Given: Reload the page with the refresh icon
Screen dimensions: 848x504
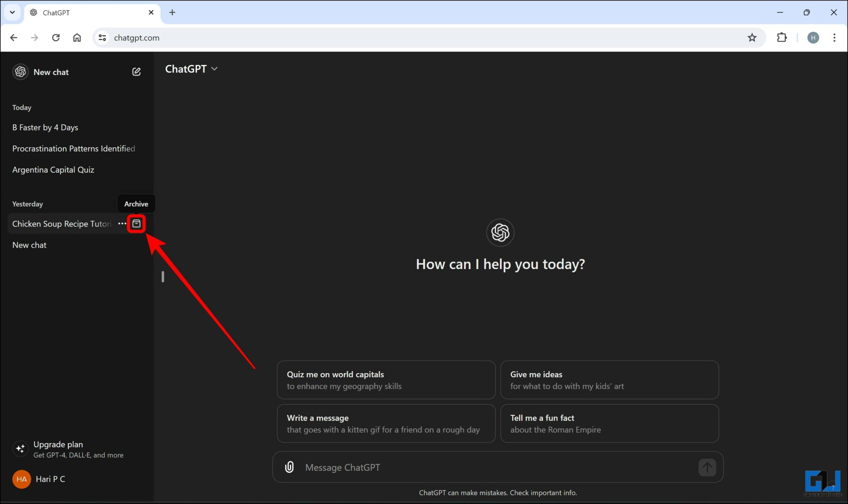Looking at the screenshot, I should tap(56, 37).
